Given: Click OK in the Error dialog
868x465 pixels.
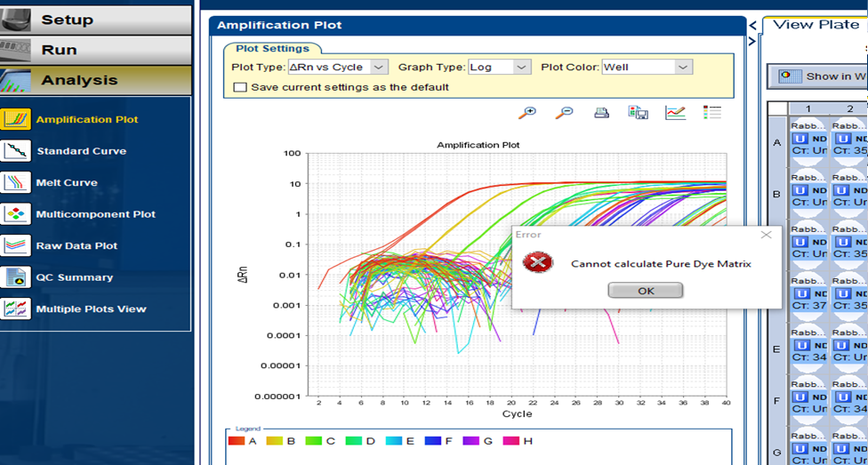Looking at the screenshot, I should point(646,291).
